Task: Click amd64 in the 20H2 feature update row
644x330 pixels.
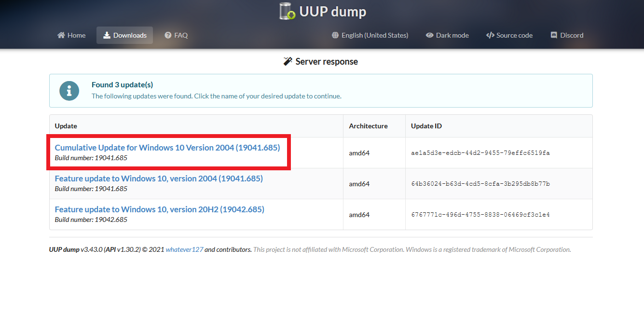Action: coord(359,215)
